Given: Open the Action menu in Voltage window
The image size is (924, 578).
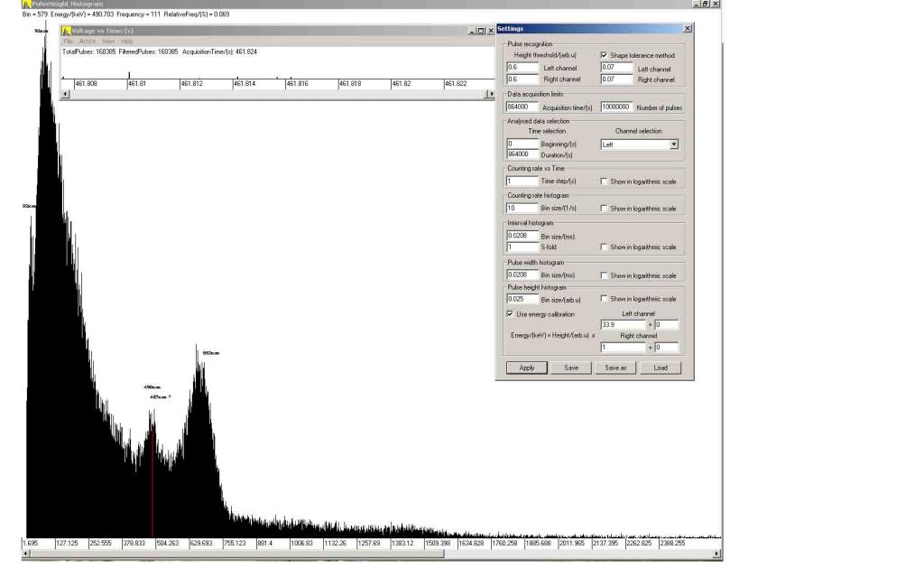Looking at the screenshot, I should 88,42.
